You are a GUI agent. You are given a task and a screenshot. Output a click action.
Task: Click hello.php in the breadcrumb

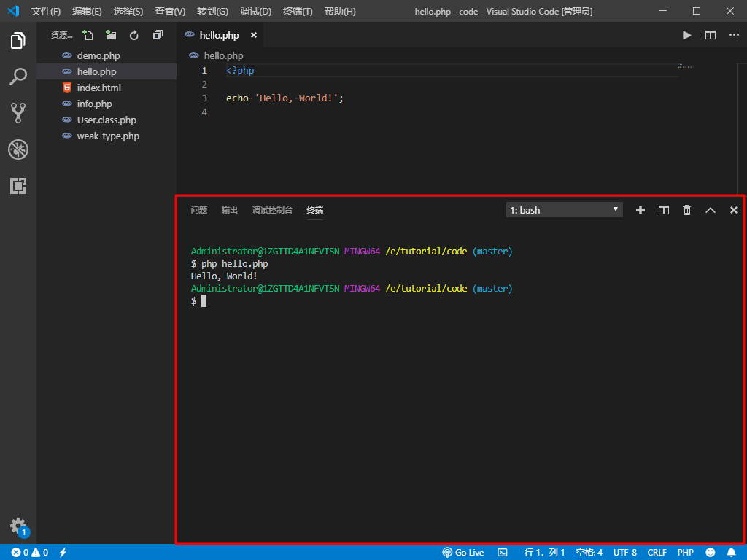pyautogui.click(x=223, y=55)
